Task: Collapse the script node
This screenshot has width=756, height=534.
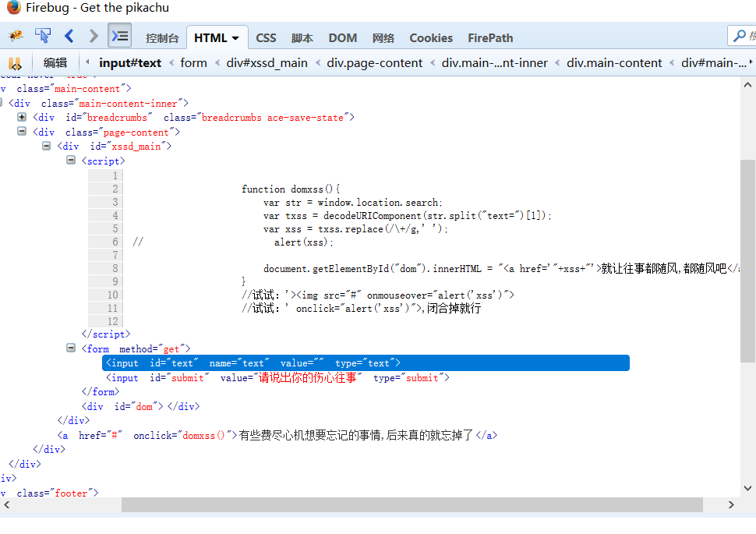Action: tap(71, 160)
